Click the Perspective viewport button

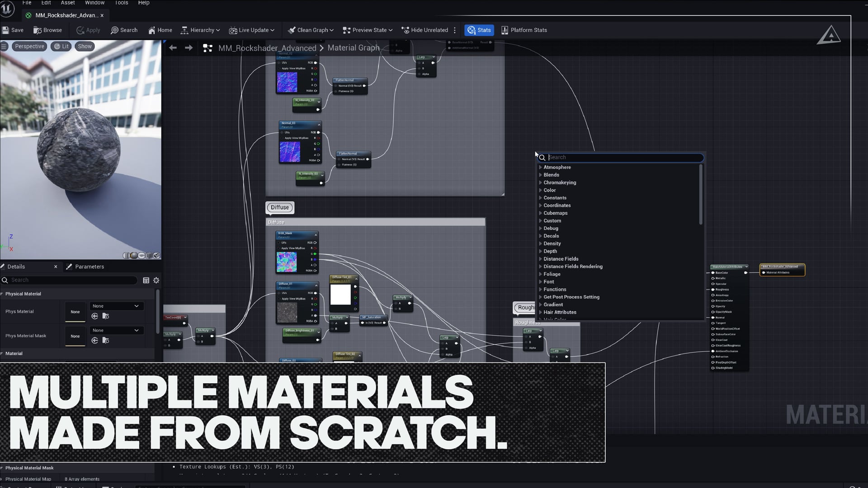pos(29,47)
